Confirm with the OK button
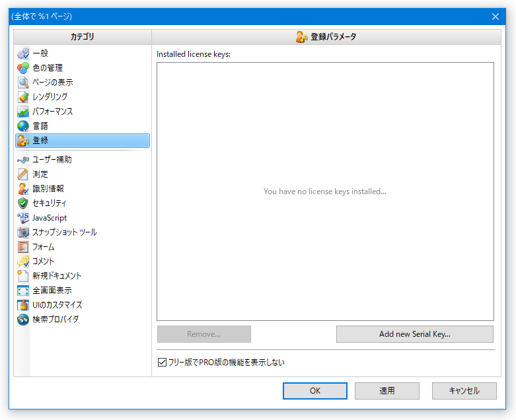This screenshot has width=516, height=420. [x=315, y=391]
